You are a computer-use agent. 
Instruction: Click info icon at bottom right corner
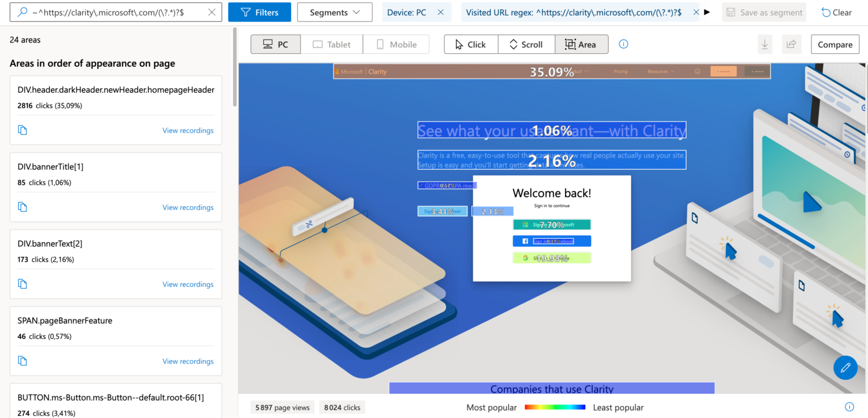tap(849, 407)
